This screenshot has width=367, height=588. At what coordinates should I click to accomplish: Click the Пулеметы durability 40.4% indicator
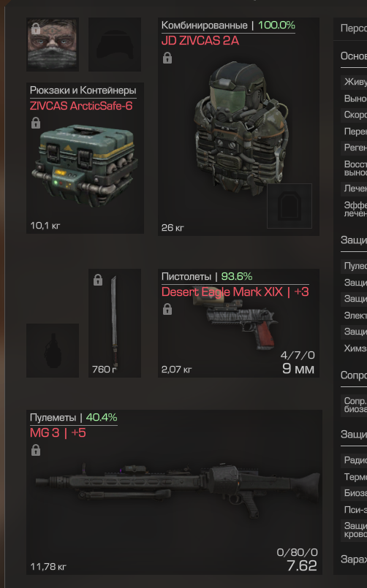(x=102, y=417)
